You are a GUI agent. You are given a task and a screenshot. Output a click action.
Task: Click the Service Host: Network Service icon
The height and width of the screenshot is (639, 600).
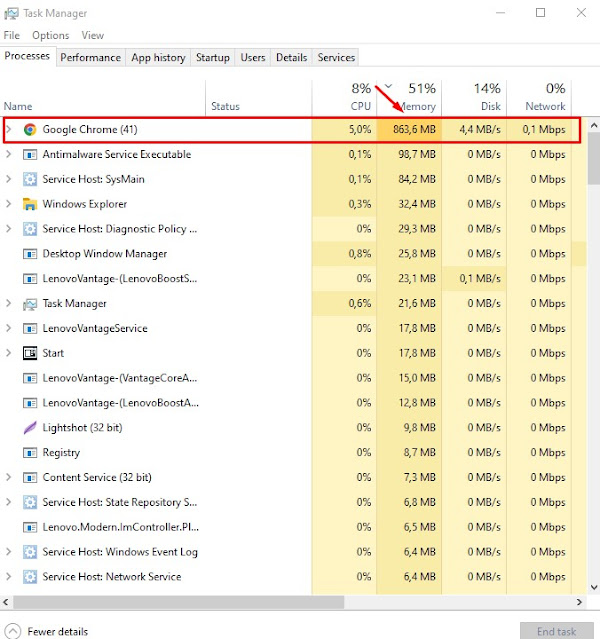tap(30, 577)
